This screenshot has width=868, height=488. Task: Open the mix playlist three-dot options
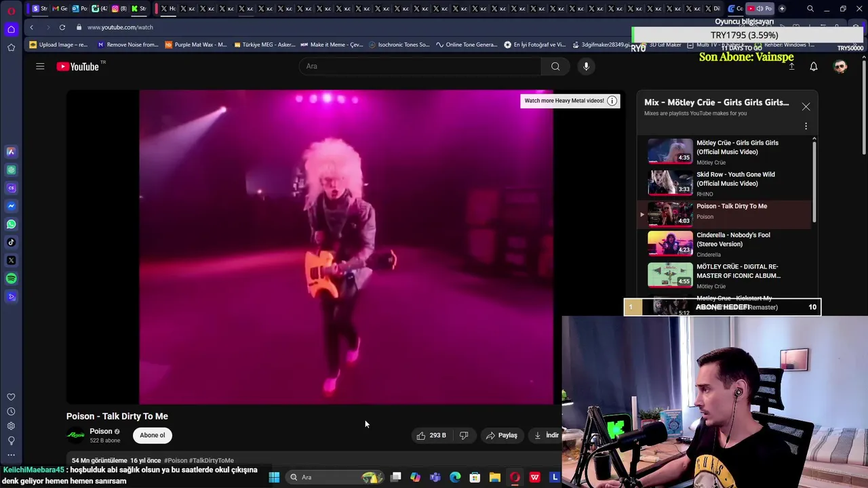pos(806,126)
